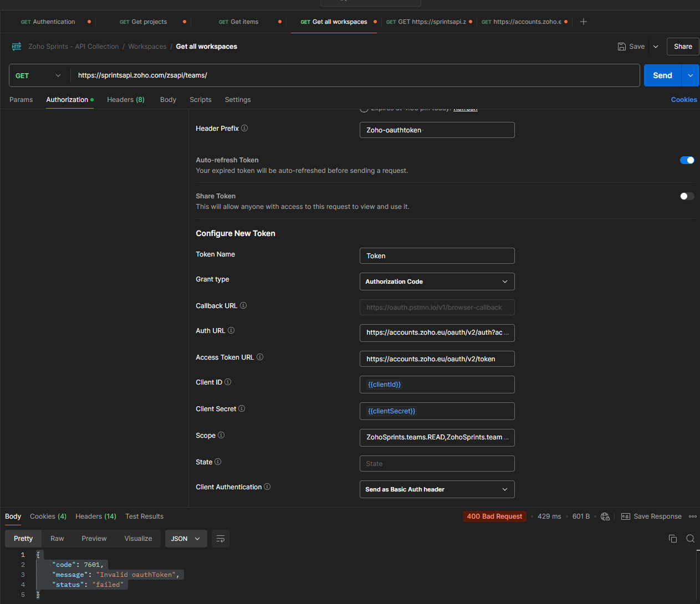
Task: Enable the Share Token switch
Action: [687, 196]
